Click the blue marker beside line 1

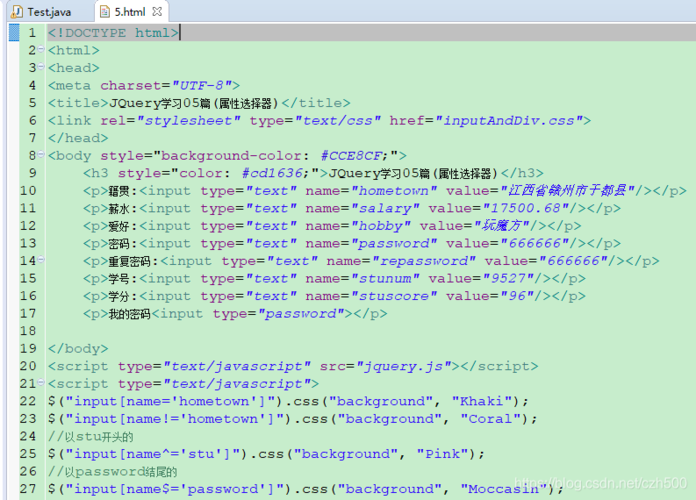click(x=14, y=32)
